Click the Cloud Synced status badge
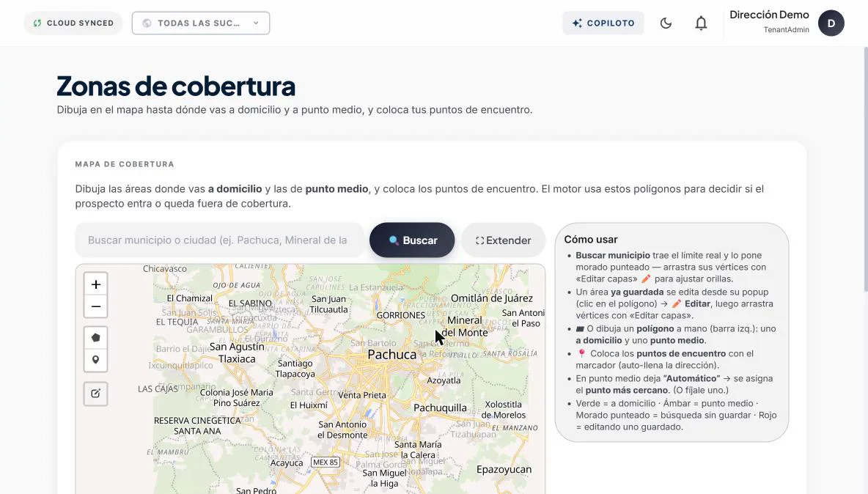Image resolution: width=868 pixels, height=494 pixels. point(73,23)
